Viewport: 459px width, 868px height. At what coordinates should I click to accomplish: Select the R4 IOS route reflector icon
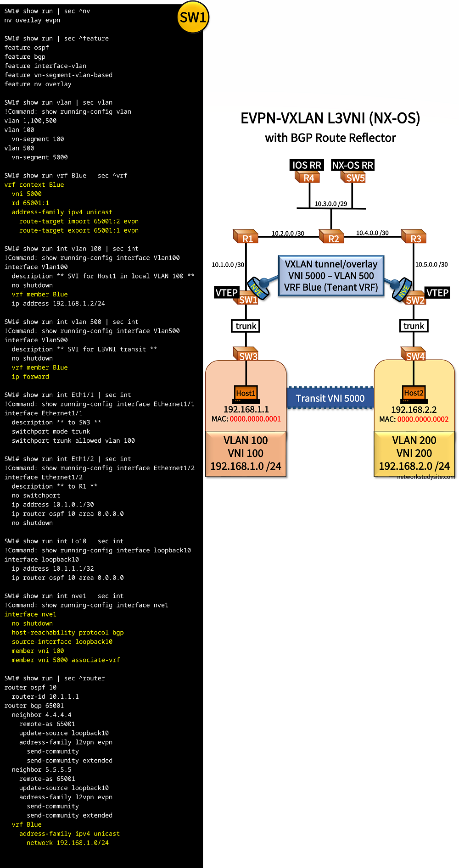click(x=308, y=178)
